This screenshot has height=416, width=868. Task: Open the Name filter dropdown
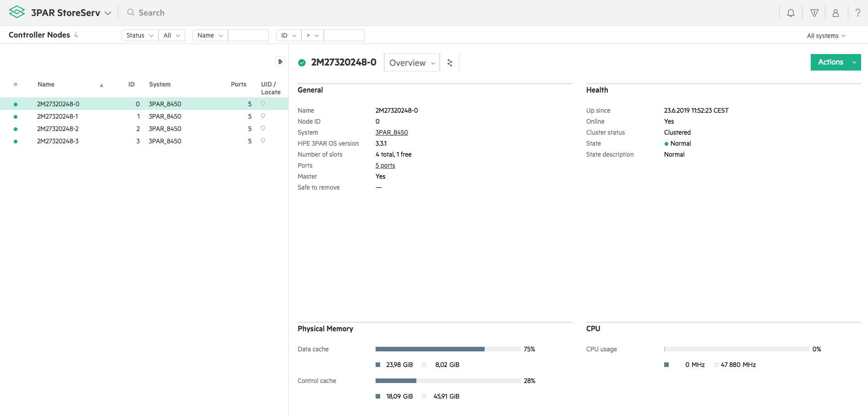click(210, 35)
